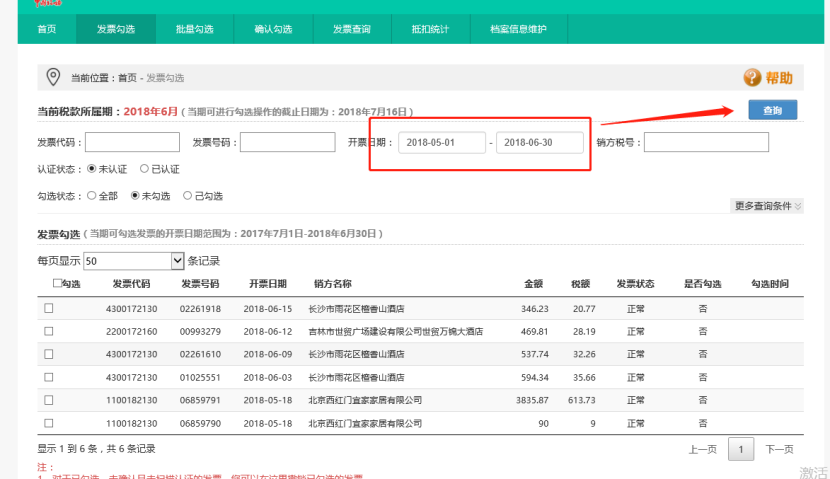The width and height of the screenshot is (830, 479).
Task: Click the 首页 breadcrumb link
Action: (x=127, y=78)
